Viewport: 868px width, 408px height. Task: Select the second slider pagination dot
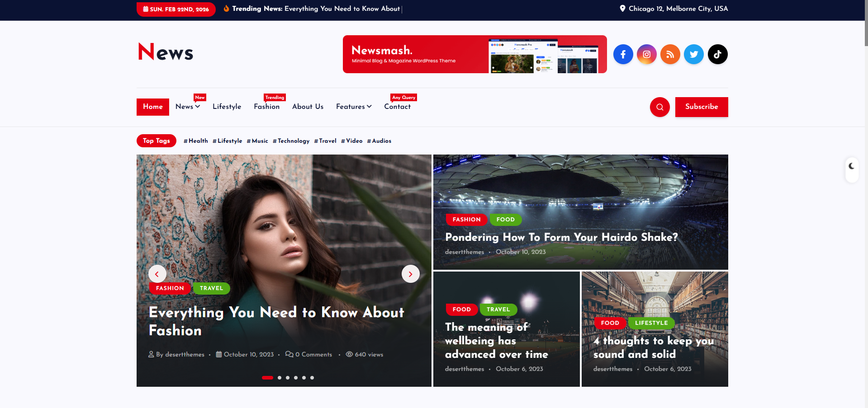coord(280,378)
